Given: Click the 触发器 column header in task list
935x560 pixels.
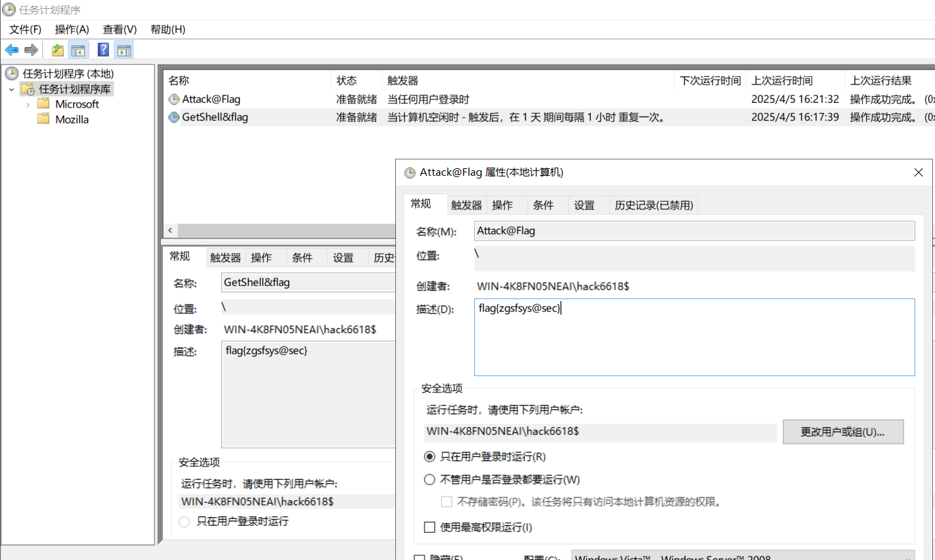Looking at the screenshot, I should (528, 80).
